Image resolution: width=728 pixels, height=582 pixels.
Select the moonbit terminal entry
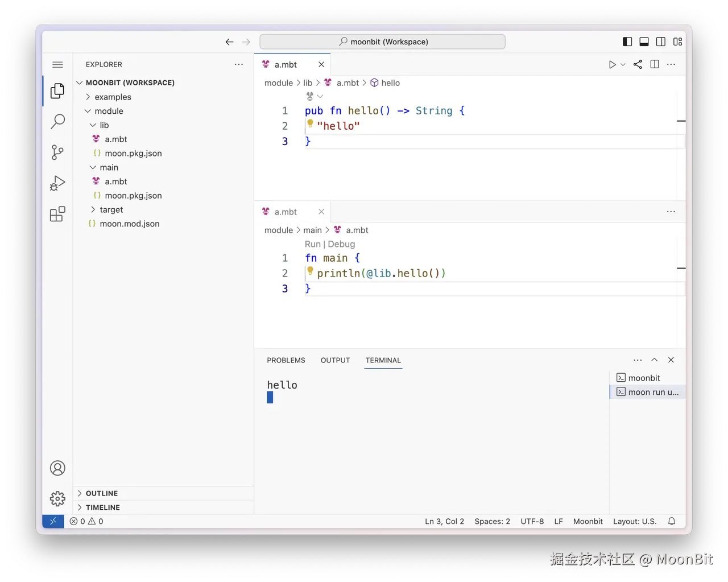(x=647, y=378)
